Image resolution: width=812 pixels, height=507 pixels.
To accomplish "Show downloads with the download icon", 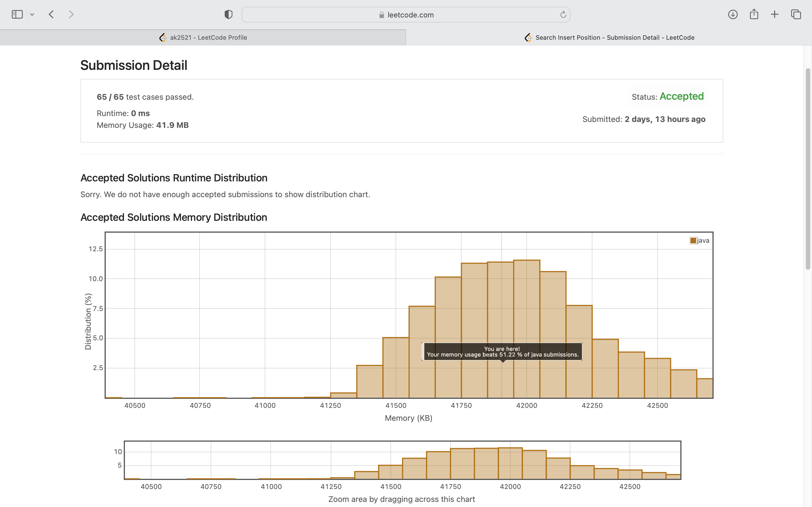I will coord(733,14).
